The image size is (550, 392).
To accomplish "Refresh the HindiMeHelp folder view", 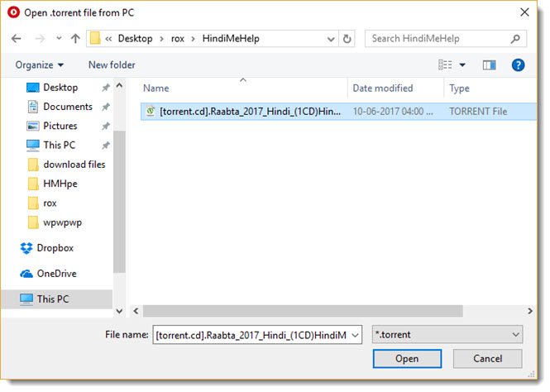I will [x=347, y=39].
